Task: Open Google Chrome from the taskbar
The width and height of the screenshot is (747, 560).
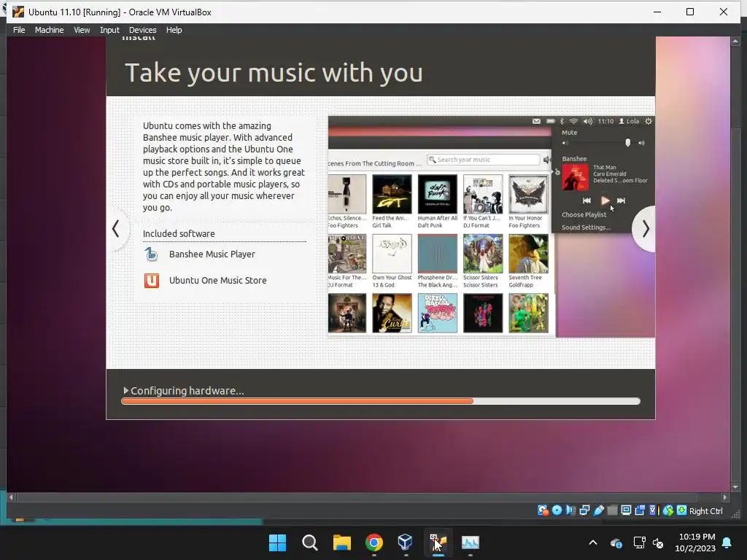Action: pos(374,542)
